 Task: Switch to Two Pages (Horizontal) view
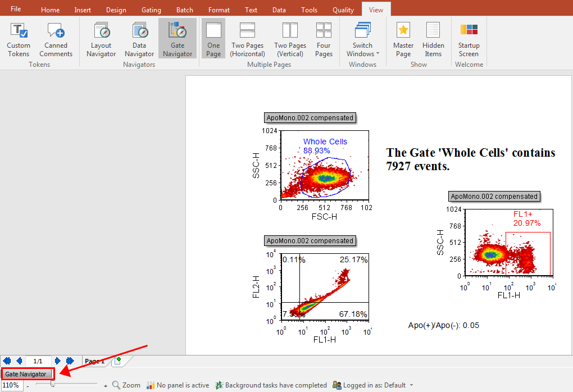click(x=247, y=39)
